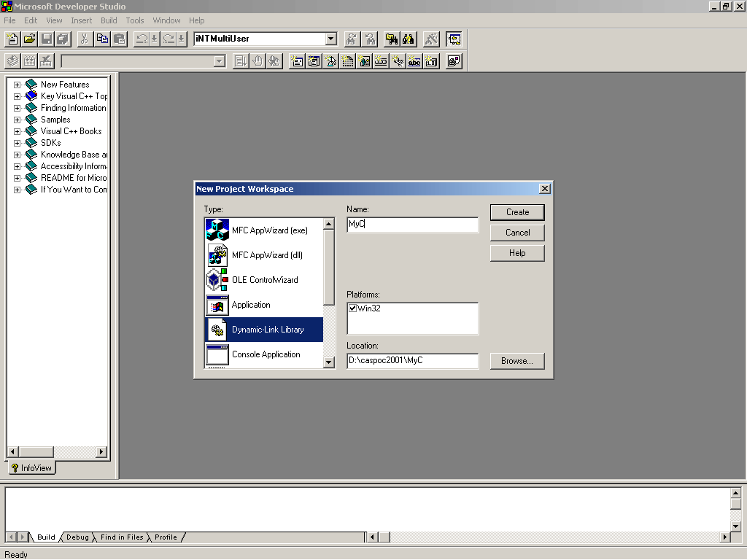Screen dimensions: 747x560
Task: Click the New Dialog resource icon
Action: pos(298,61)
